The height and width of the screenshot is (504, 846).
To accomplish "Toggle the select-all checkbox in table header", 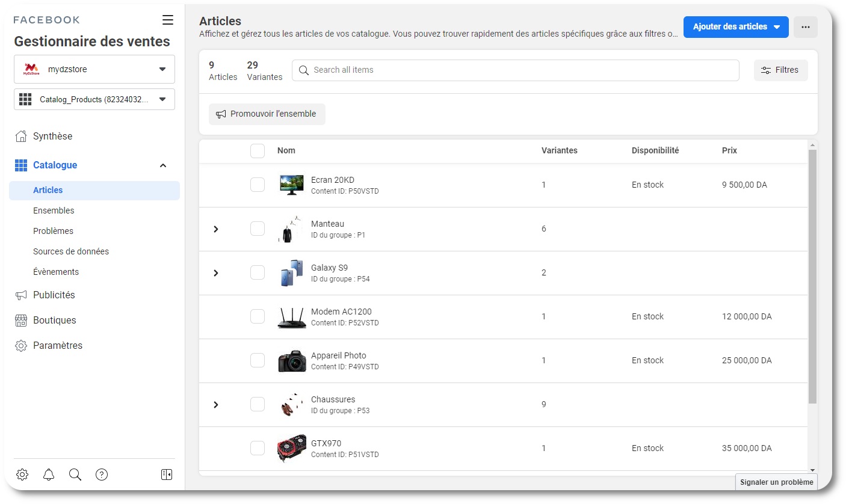I will point(258,150).
